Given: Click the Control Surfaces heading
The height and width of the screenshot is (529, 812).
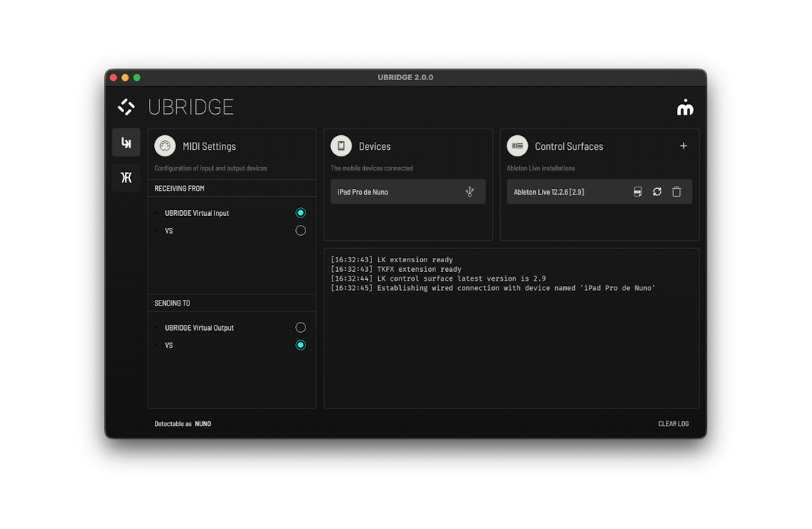Looking at the screenshot, I should 568,146.
